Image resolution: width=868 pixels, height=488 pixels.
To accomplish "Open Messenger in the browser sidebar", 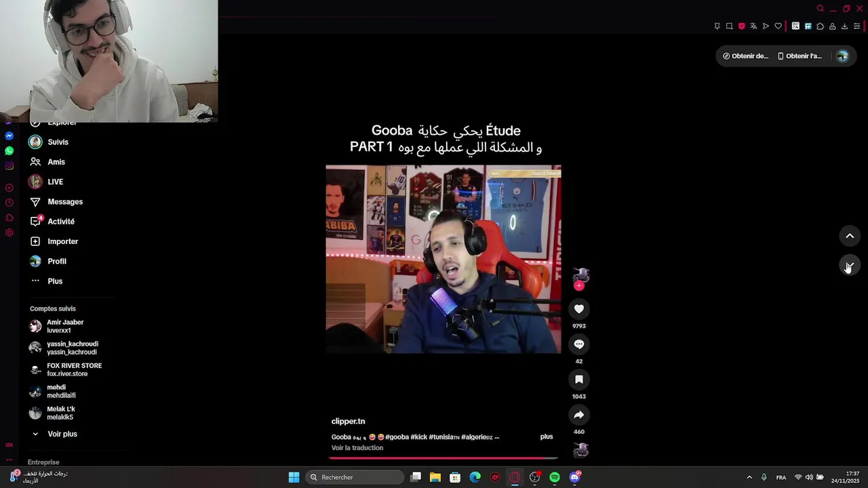I will (9, 136).
